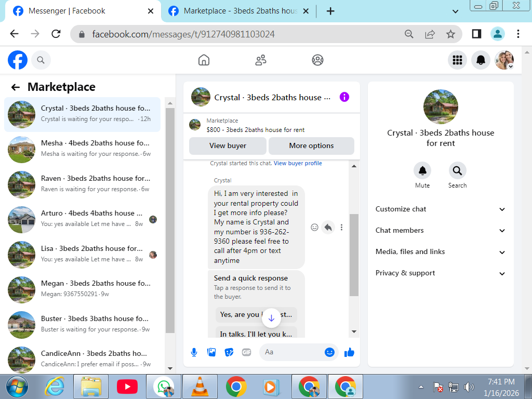
Task: Open Raven 3beds 2baths conversation
Action: click(83, 185)
